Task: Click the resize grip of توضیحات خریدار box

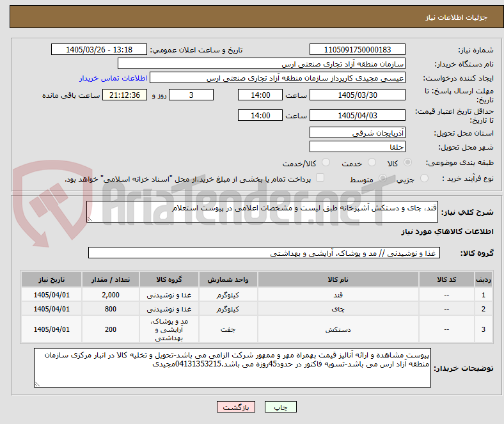Action: click(37, 384)
